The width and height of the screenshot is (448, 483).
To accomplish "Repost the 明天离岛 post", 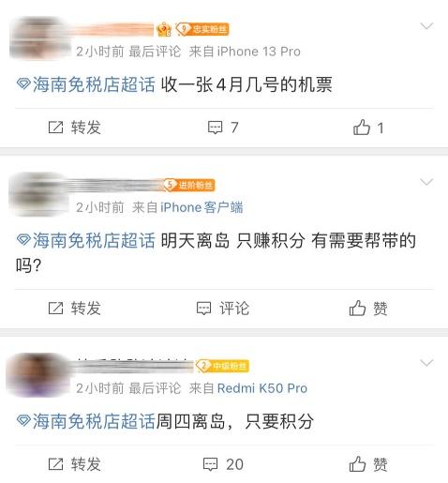I will [74, 309].
